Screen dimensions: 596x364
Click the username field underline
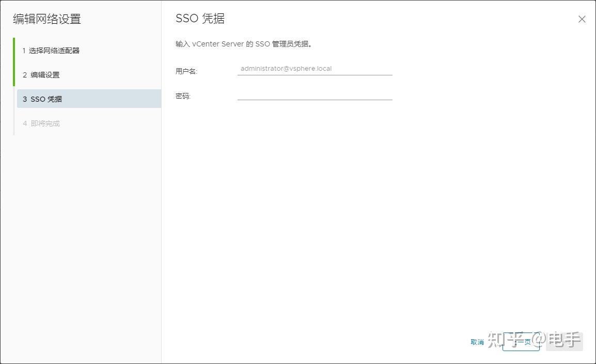pyautogui.click(x=315, y=75)
